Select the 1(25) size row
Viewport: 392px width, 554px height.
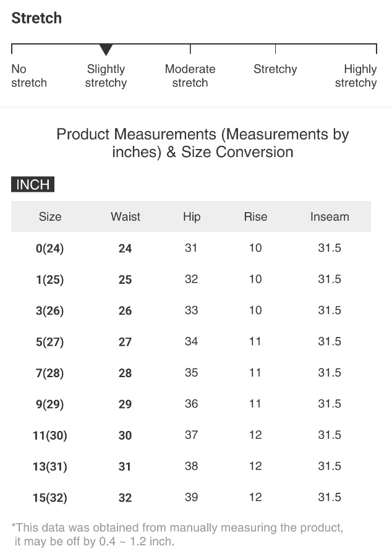50,279
